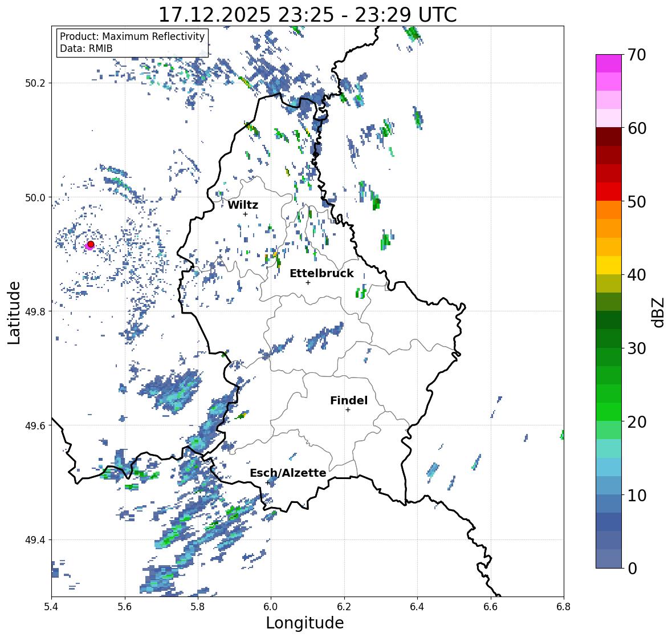The image size is (672, 637).
Task: Click the plot title with date 17.12.2025
Action: (308, 15)
